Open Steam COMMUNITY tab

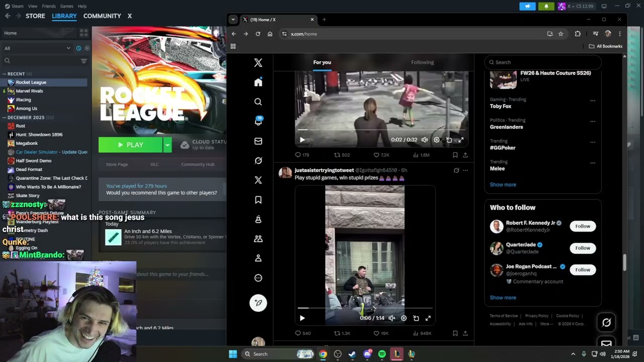pos(102,16)
